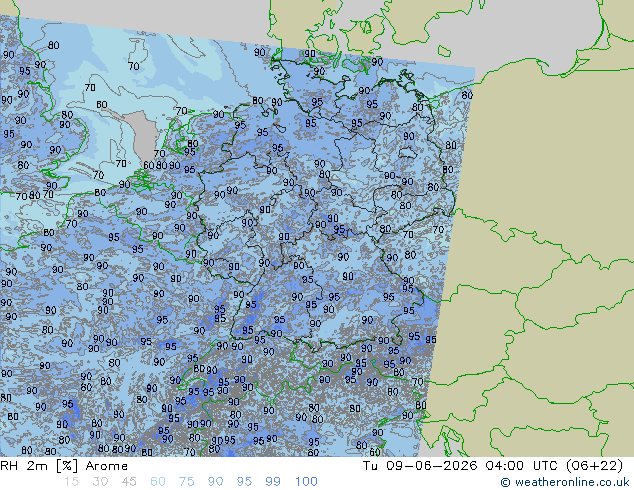634x490 pixels.
Task: Select the 60 value in the legend
Action: (158, 482)
